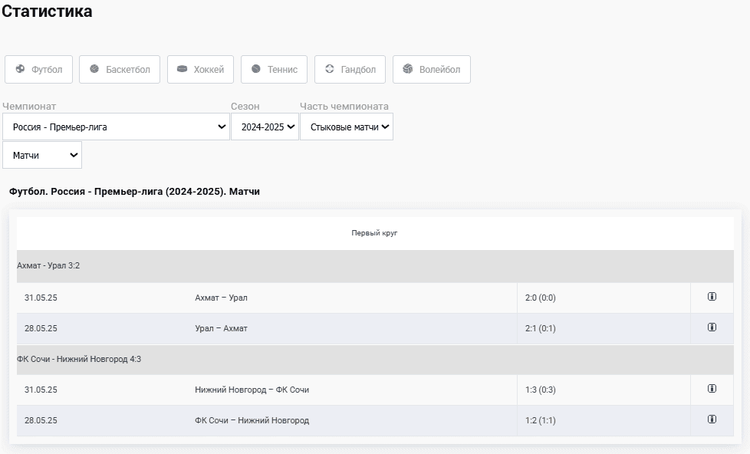The image size is (750, 454).
Task: Click the ФК Сочи - Нижний Новгород 4:3 header
Action: click(x=79, y=359)
